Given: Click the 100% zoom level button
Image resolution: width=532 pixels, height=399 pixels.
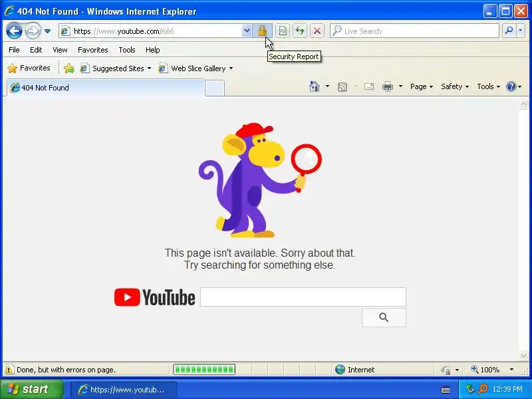Looking at the screenshot, I should (485, 370).
